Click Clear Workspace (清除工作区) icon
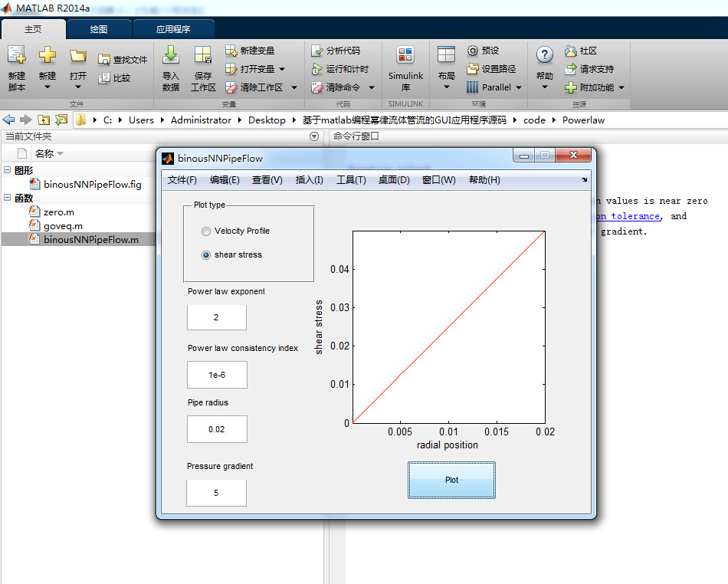This screenshot has height=584, width=728. [231, 87]
